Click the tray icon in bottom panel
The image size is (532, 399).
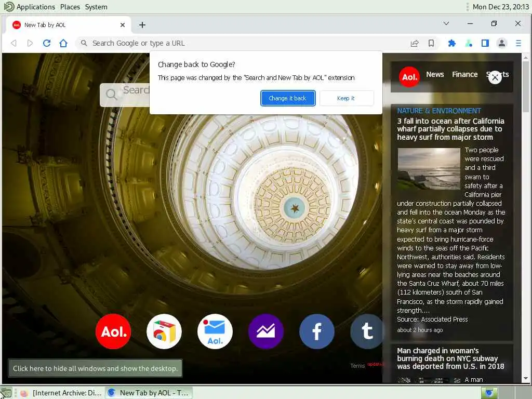point(489,393)
